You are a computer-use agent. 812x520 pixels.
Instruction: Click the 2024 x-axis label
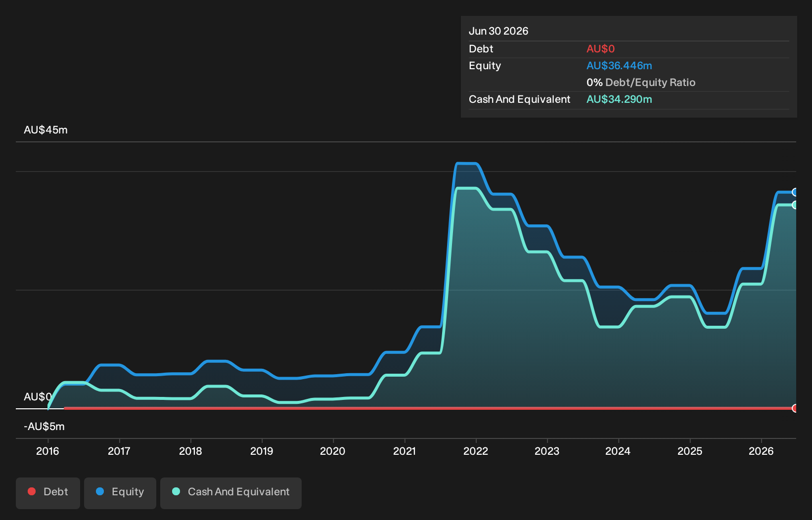618,451
